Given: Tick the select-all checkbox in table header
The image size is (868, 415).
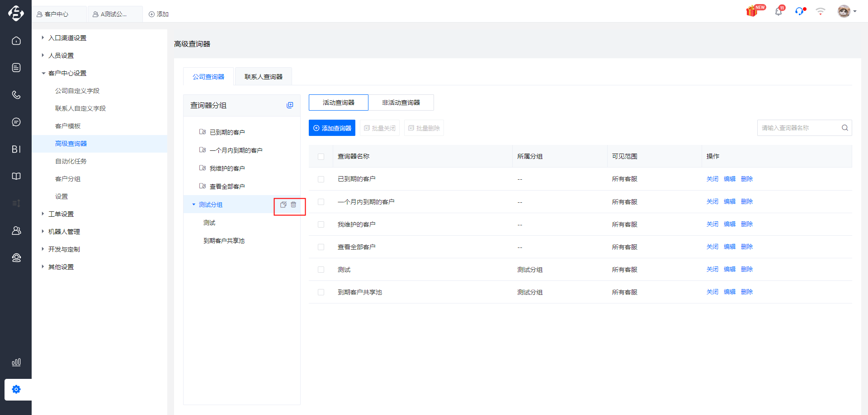Looking at the screenshot, I should click(321, 157).
